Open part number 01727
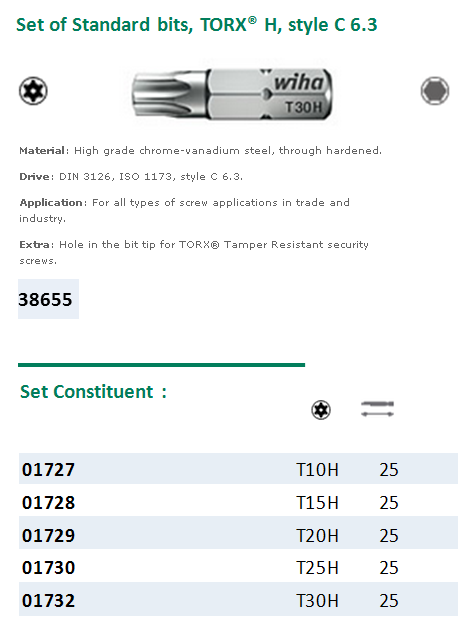Image resolution: width=476 pixels, height=635 pixels. [x=48, y=470]
